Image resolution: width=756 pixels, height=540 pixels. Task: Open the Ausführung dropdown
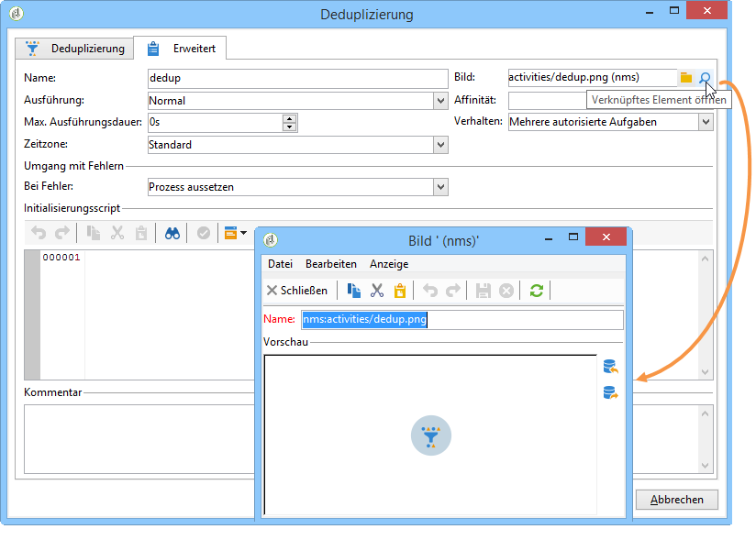click(x=440, y=101)
